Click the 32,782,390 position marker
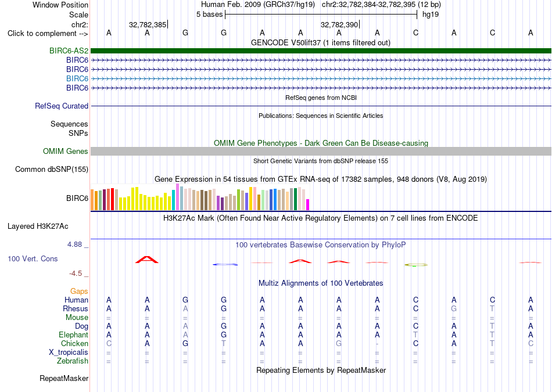This screenshot has height=392, width=552. coord(339,24)
